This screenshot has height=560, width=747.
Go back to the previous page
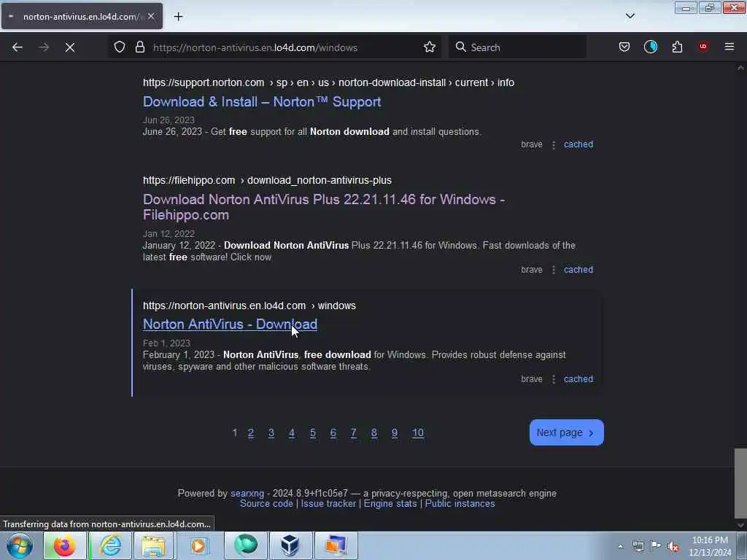click(18, 47)
